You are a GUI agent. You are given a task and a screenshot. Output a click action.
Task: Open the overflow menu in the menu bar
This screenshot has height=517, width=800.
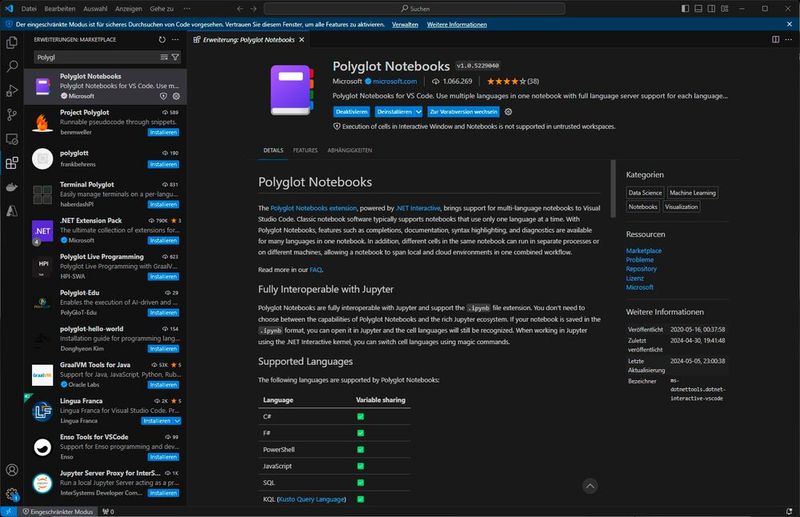coord(187,9)
